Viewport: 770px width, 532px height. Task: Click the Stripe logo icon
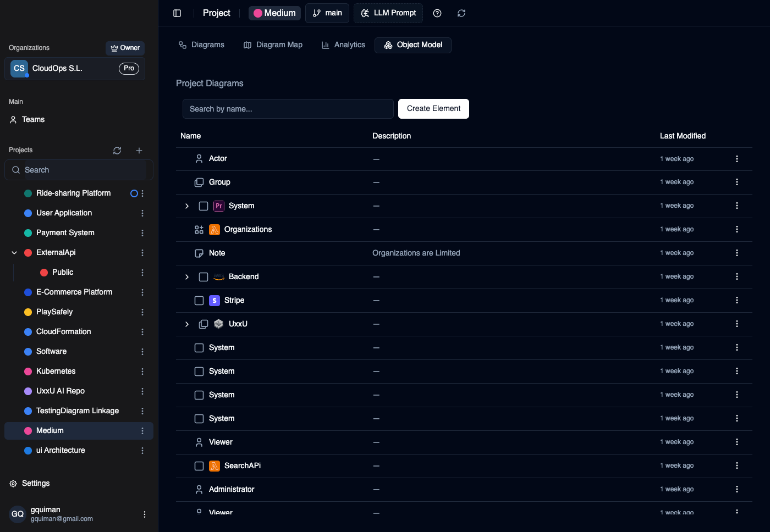(x=215, y=301)
